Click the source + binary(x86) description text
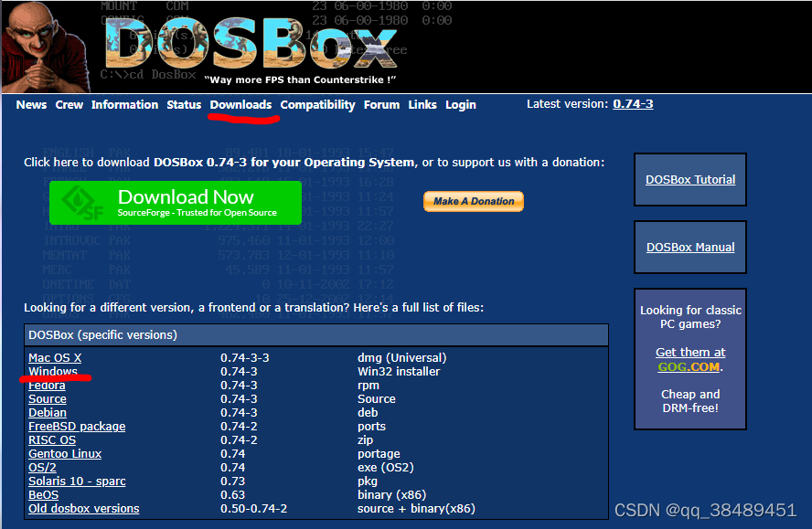Viewport: 812px width, 529px height. tap(416, 508)
